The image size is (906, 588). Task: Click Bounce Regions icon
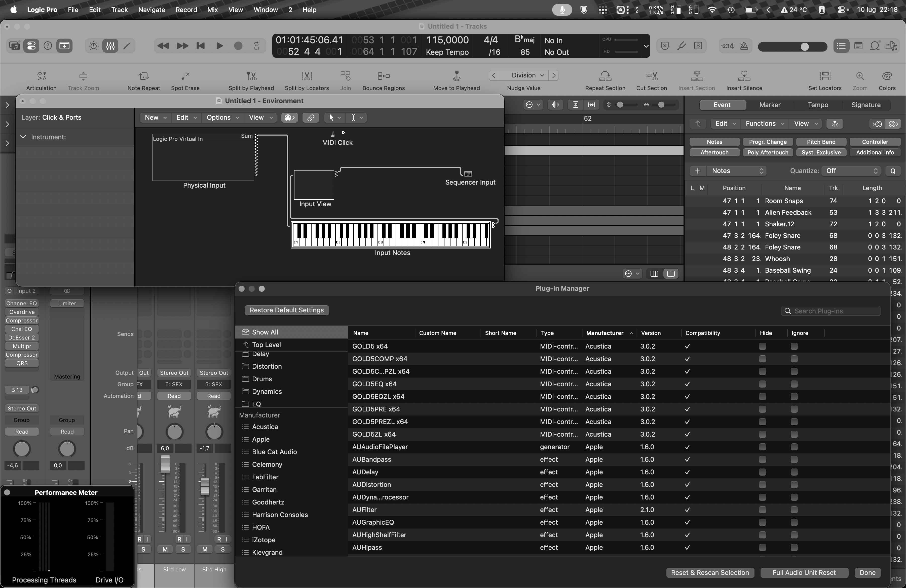383,76
